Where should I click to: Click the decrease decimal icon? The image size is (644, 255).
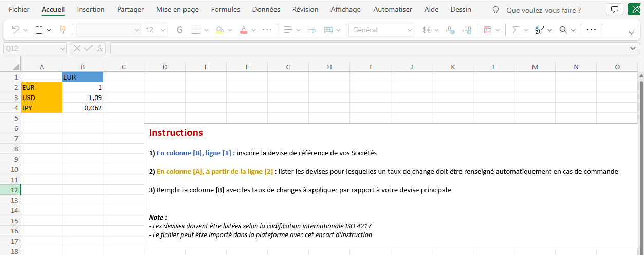coord(467,30)
